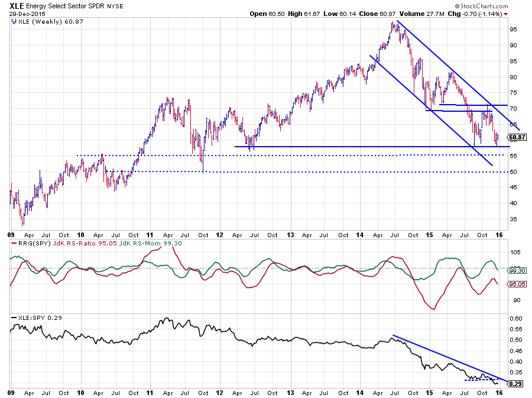532x398 pixels.
Task: Click the XLE:SPY 0.29 legend
Action: point(40,318)
